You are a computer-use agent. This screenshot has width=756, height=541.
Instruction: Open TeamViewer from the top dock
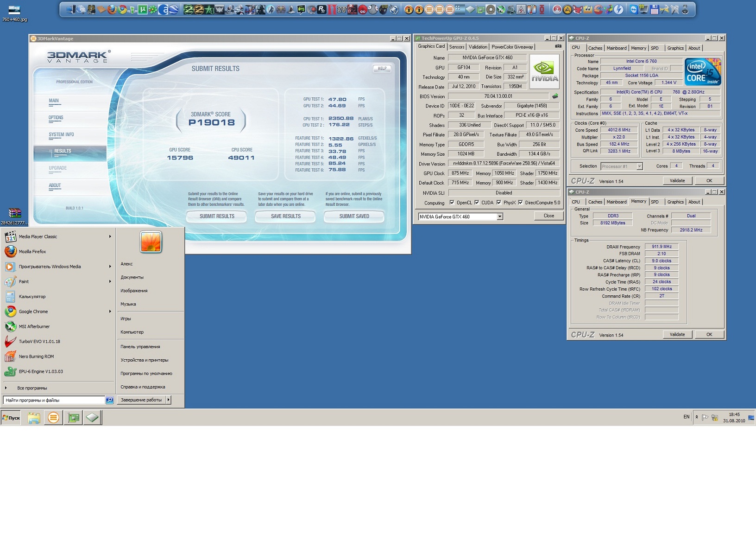[x=634, y=9]
